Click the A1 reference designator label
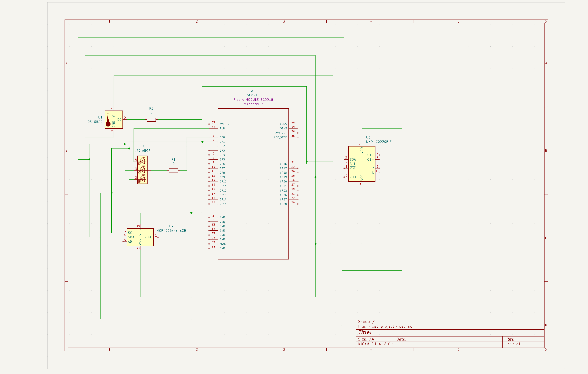 tap(253, 91)
